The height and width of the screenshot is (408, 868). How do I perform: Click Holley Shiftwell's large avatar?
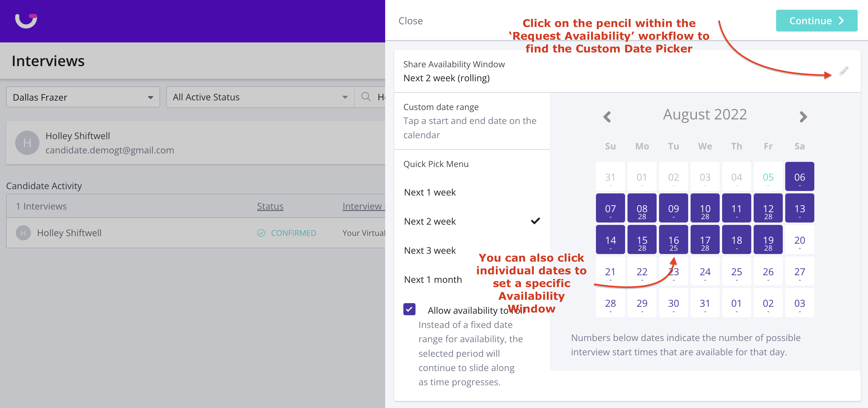(x=27, y=143)
